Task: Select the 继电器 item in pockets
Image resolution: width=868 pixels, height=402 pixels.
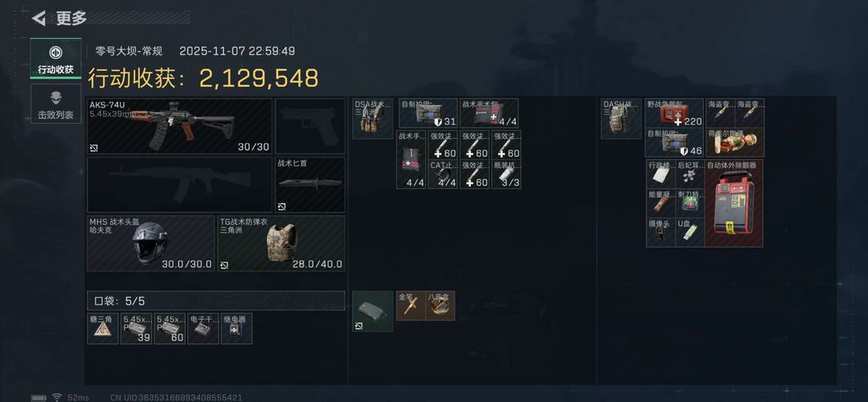Action: coord(236,328)
